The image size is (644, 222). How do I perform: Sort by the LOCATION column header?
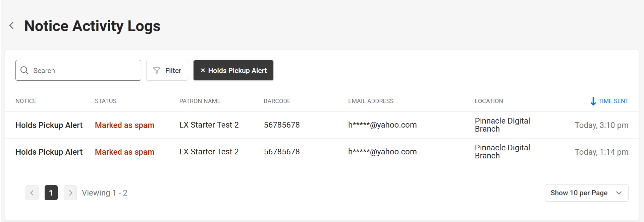[x=489, y=101]
